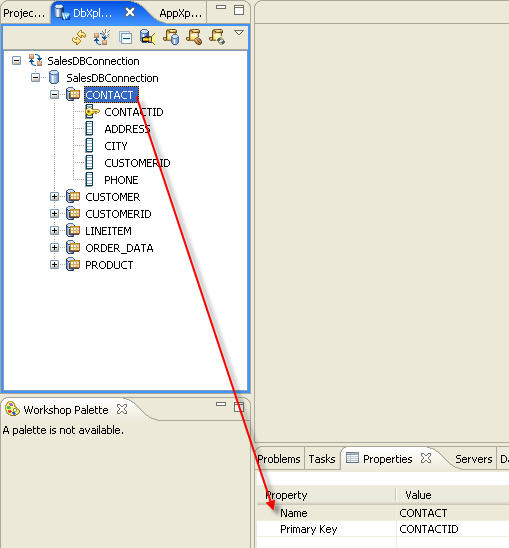Maximize the DbXplorer view panel
Image resolution: width=509 pixels, height=548 pixels.
239,10
